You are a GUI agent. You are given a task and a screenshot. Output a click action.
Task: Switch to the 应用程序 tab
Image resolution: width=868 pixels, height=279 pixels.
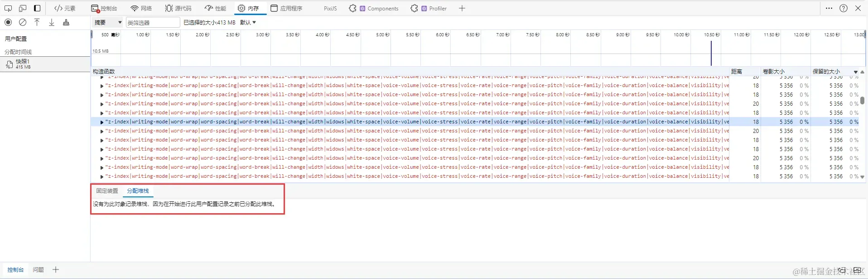[286, 8]
